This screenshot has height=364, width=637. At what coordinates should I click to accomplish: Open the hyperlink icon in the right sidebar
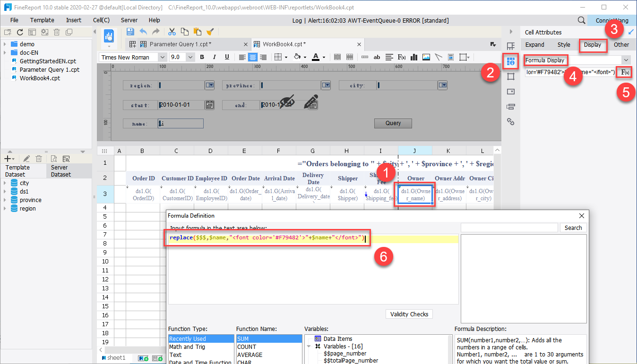tap(511, 121)
